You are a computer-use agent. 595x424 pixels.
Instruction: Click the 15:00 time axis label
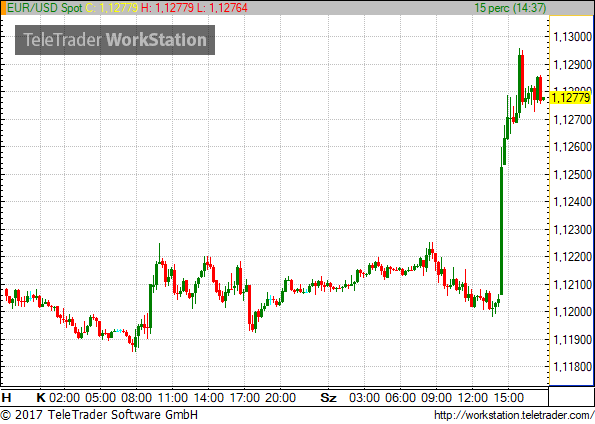click(508, 398)
